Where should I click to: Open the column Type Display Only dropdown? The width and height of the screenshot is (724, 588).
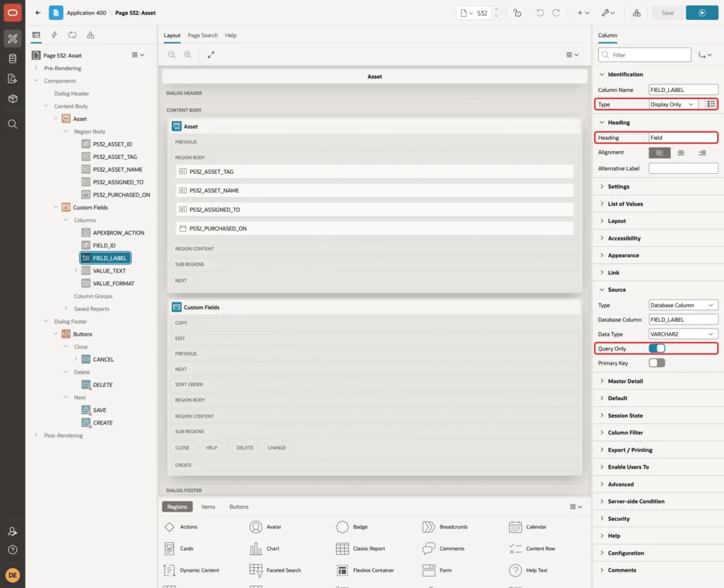(x=672, y=105)
